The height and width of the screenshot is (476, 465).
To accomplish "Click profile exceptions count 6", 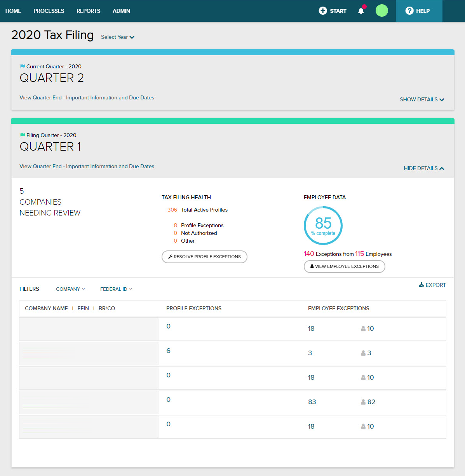I will click(168, 351).
